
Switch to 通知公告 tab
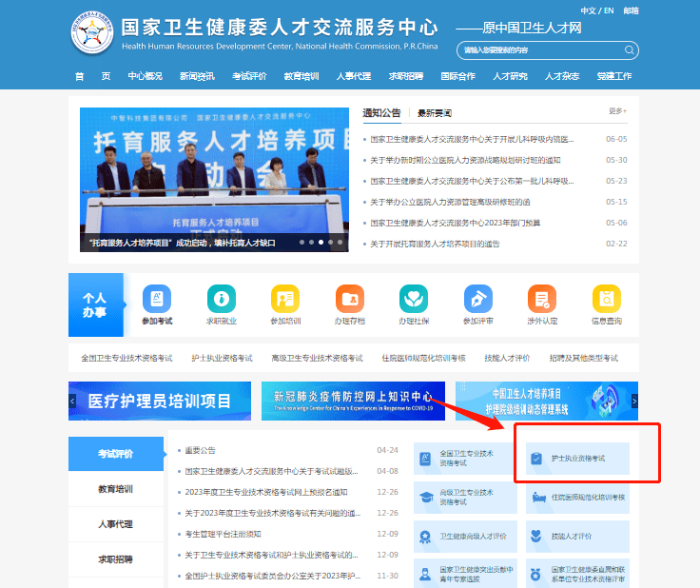tap(381, 113)
